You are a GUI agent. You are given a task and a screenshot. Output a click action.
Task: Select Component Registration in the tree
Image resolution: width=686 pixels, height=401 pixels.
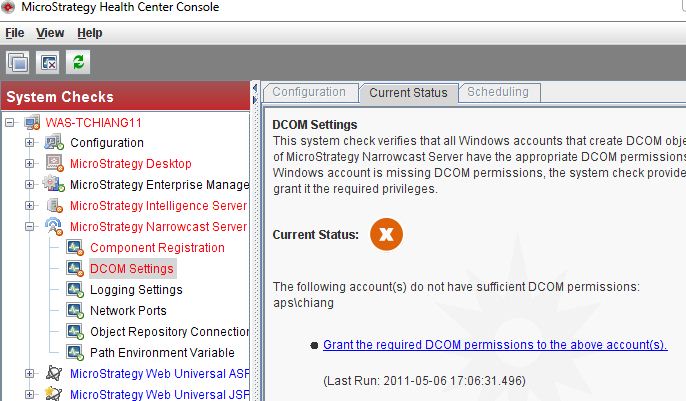click(x=157, y=248)
